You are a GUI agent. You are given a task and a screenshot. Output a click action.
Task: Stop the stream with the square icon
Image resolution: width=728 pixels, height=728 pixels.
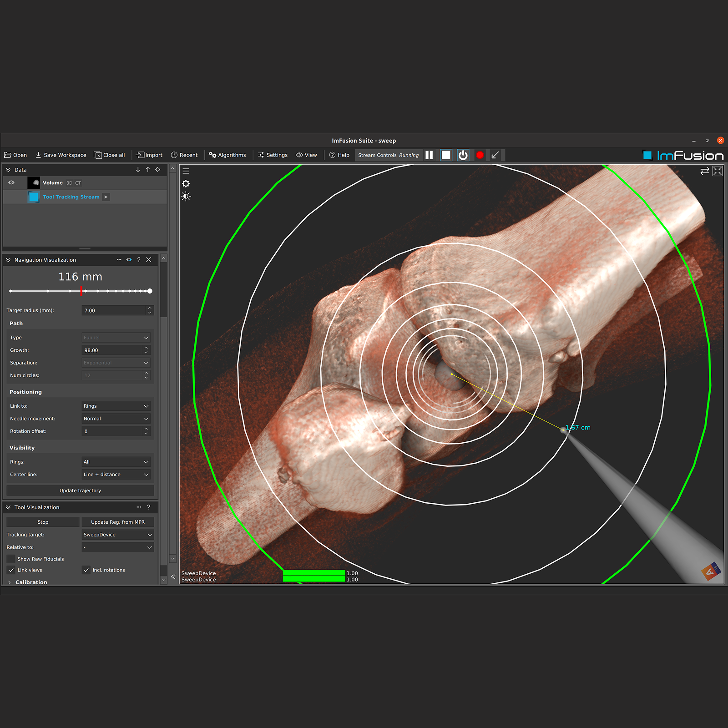446,155
